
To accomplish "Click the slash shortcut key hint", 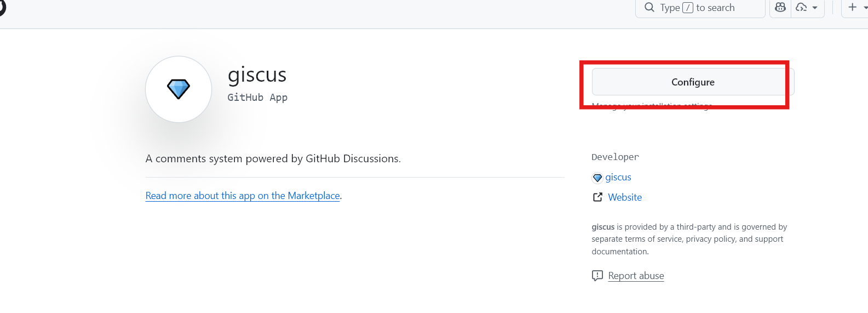I will click(x=688, y=8).
